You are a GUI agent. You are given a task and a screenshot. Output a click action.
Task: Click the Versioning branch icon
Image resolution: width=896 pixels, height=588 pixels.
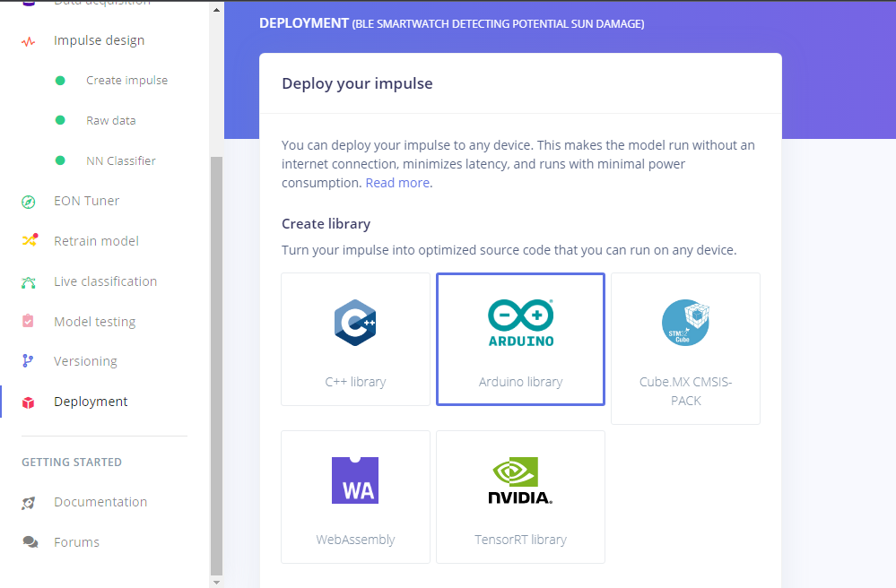(x=28, y=361)
